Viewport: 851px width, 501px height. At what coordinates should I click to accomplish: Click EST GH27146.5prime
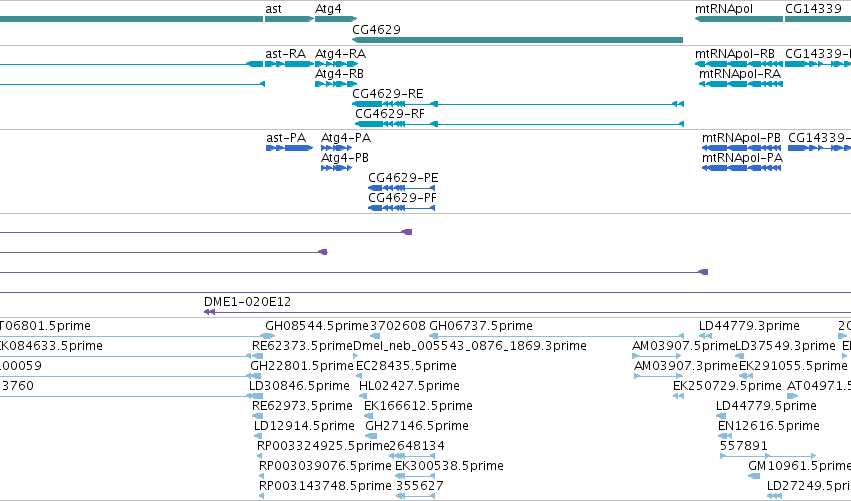click(417, 427)
